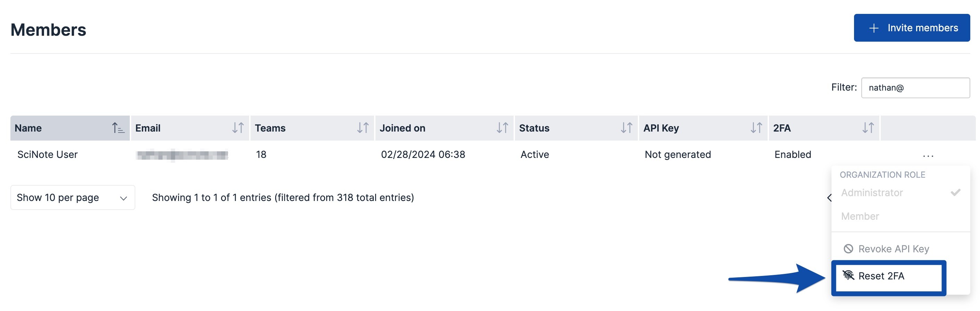The height and width of the screenshot is (311, 980).
Task: Select Member organization role
Action: (x=860, y=216)
